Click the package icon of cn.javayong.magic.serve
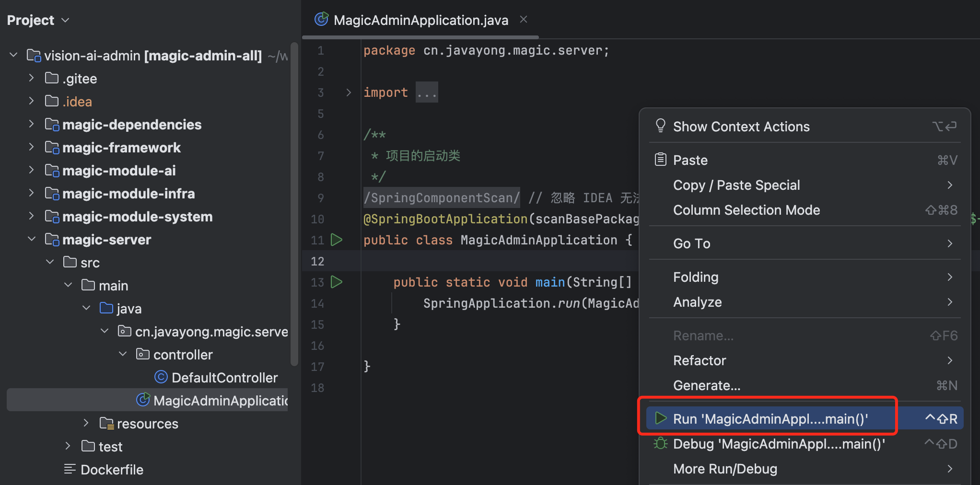980x485 pixels. coord(124,331)
